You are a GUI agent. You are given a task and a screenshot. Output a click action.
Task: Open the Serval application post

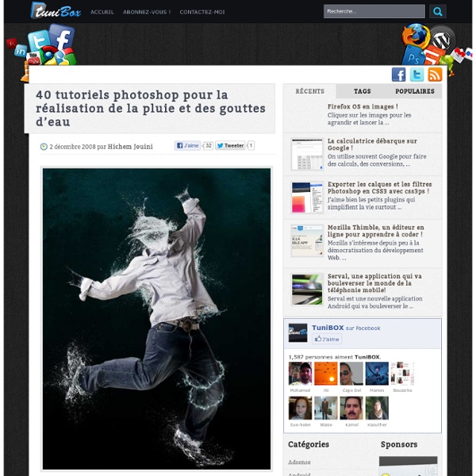click(374, 283)
